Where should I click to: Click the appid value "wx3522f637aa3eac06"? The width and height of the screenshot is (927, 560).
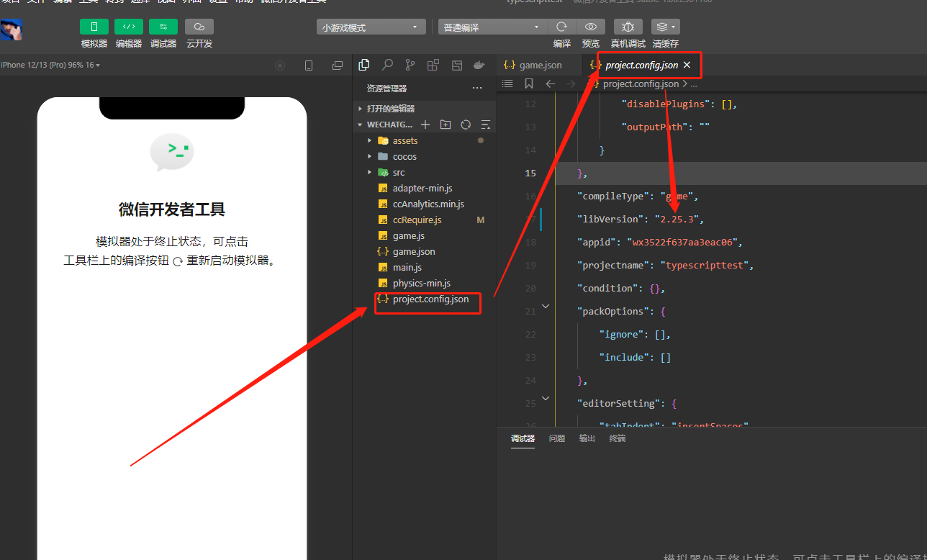coord(684,242)
